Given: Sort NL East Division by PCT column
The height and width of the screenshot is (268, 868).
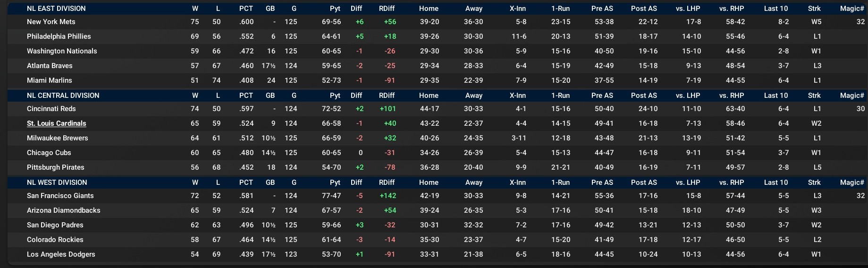Looking at the screenshot, I should (246, 9).
